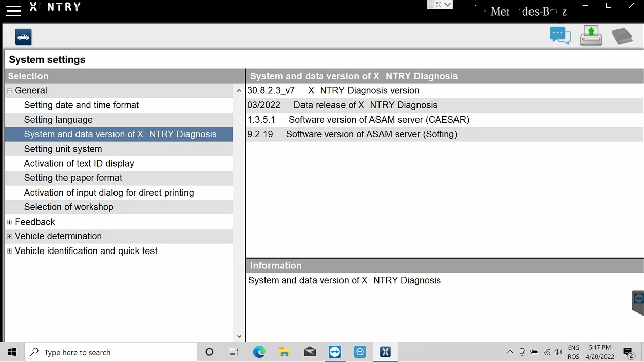Click the Vehicle determination label
The image size is (644, 362).
tap(58, 236)
